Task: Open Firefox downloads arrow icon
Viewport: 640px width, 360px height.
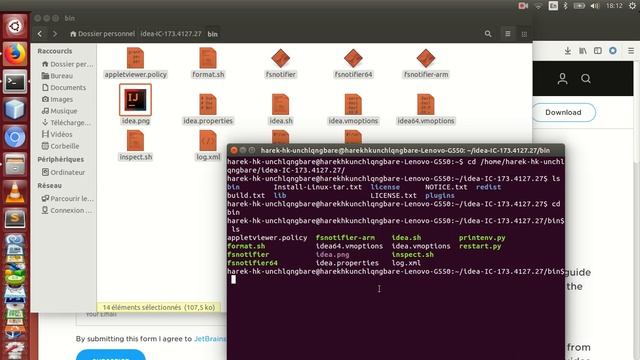Action: tap(567, 51)
